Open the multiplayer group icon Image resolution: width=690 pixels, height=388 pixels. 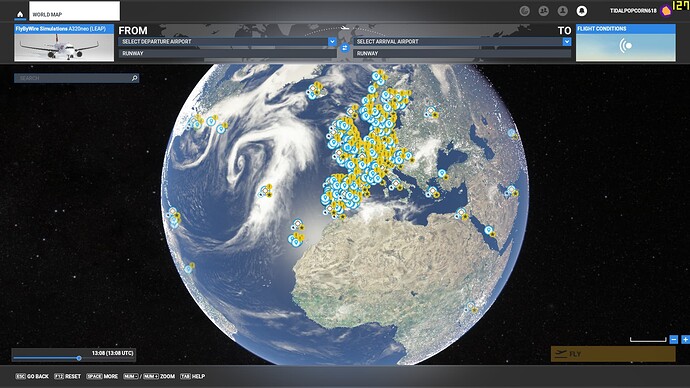click(x=543, y=11)
